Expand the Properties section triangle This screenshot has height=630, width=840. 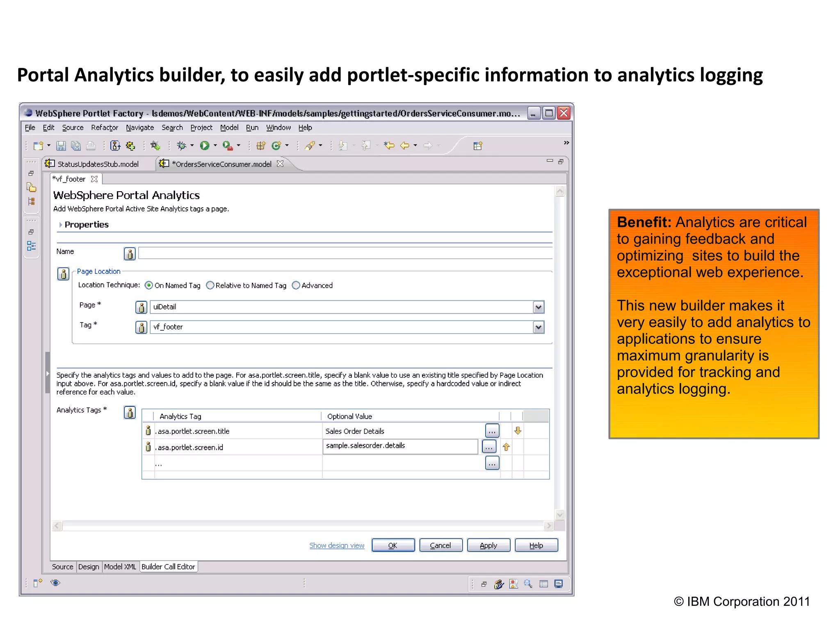(61, 225)
